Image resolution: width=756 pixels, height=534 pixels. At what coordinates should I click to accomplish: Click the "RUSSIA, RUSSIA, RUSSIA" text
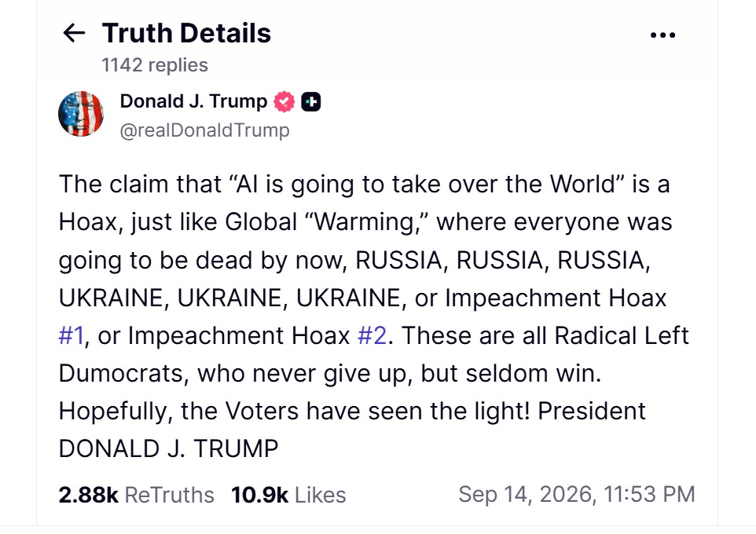tap(503, 260)
